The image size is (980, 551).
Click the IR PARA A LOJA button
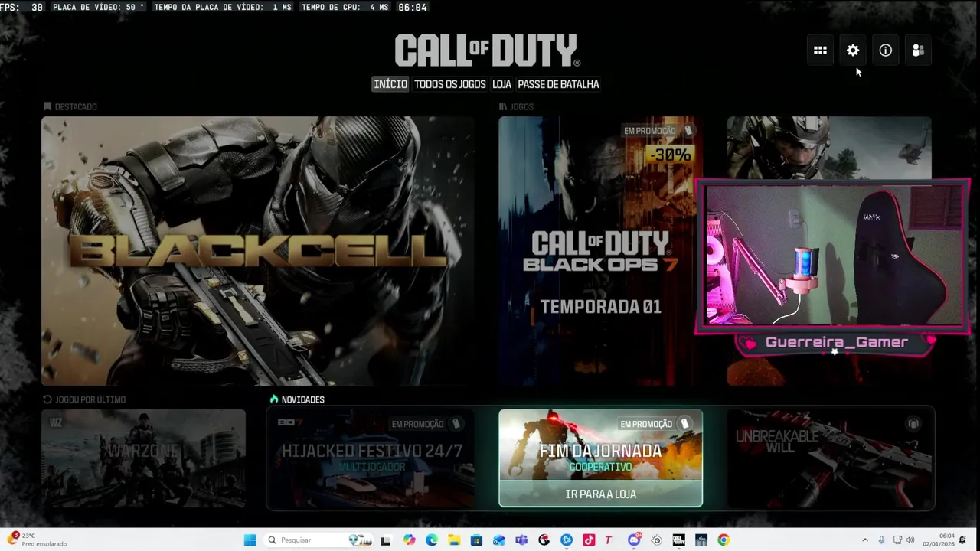click(600, 494)
